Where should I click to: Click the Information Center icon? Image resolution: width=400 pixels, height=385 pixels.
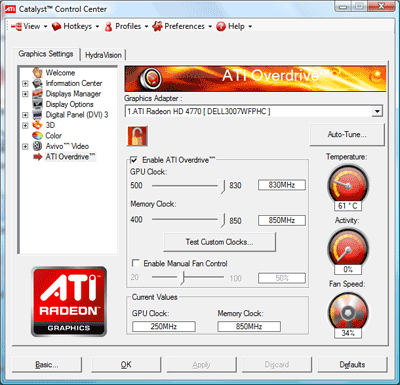click(x=37, y=83)
